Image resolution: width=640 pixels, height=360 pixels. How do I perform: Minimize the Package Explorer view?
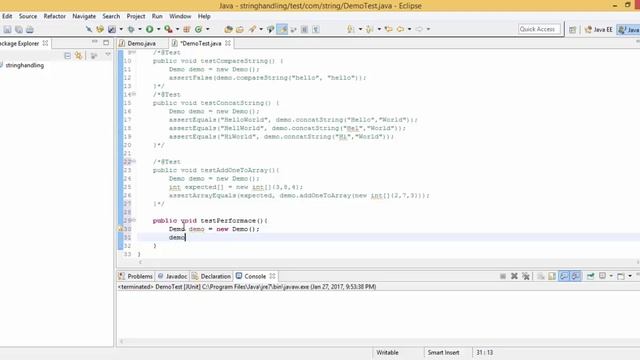coord(95,42)
